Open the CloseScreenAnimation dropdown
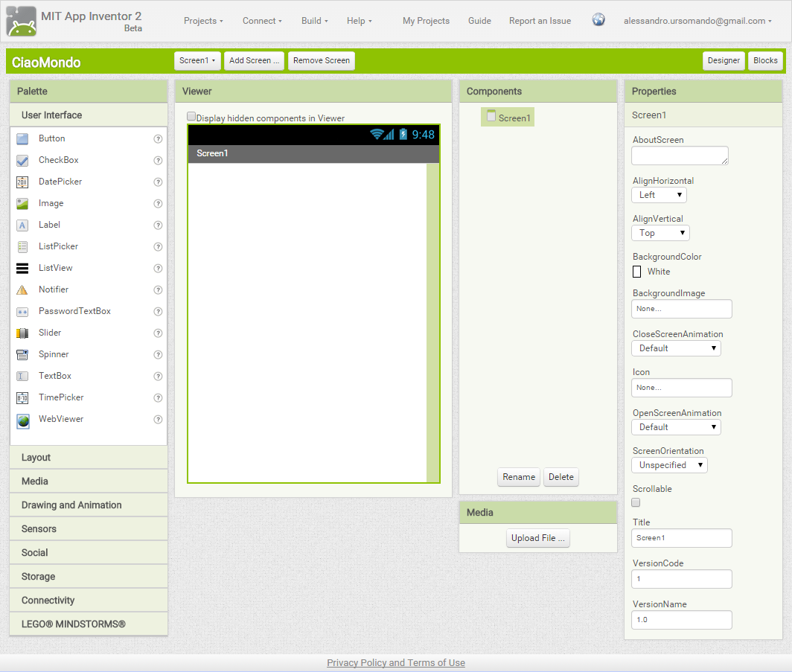 coord(677,348)
